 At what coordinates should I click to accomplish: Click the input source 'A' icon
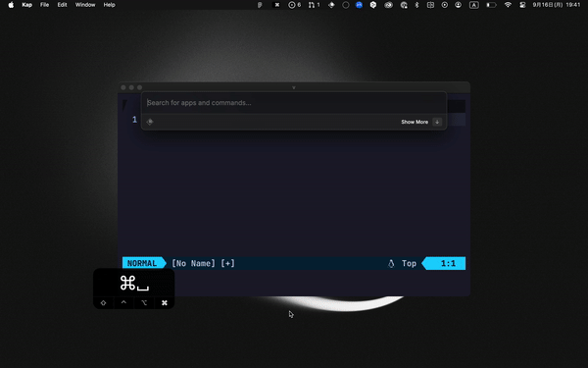(474, 5)
